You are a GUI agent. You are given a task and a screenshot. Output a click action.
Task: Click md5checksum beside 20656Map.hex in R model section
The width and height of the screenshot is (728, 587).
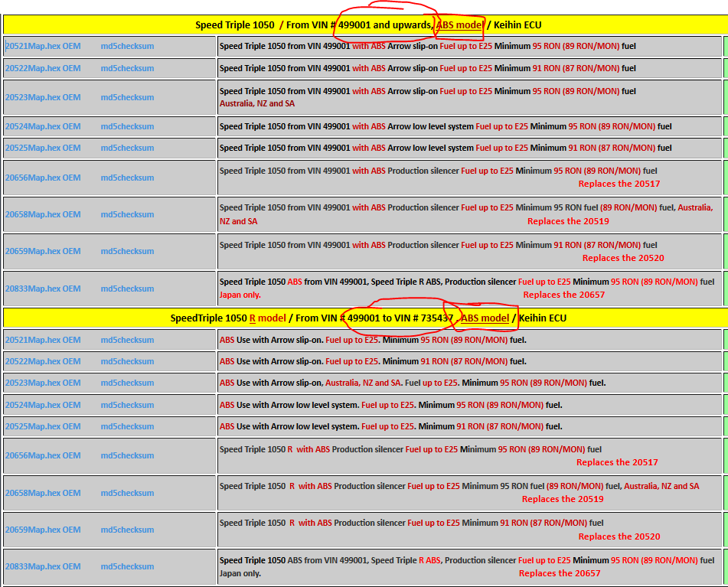tap(127, 455)
